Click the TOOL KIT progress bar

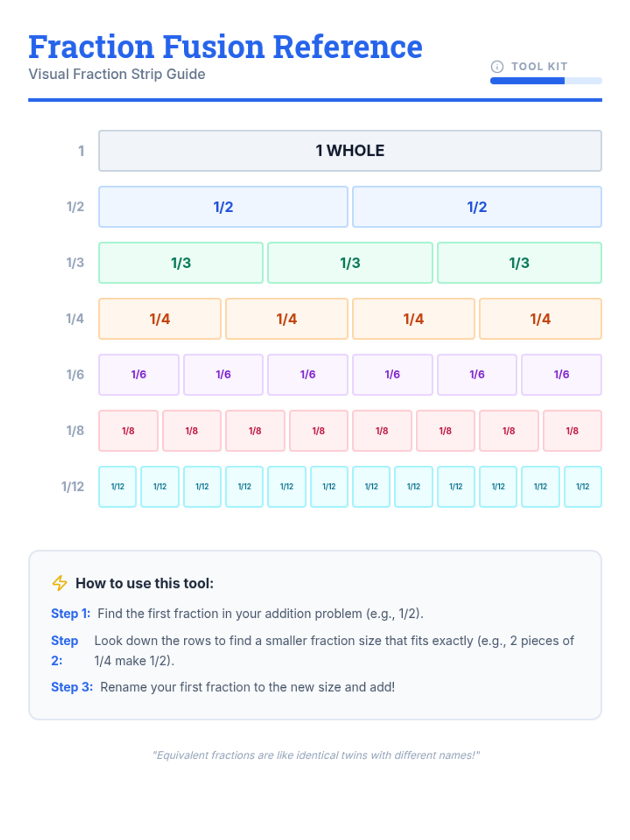coord(545,81)
